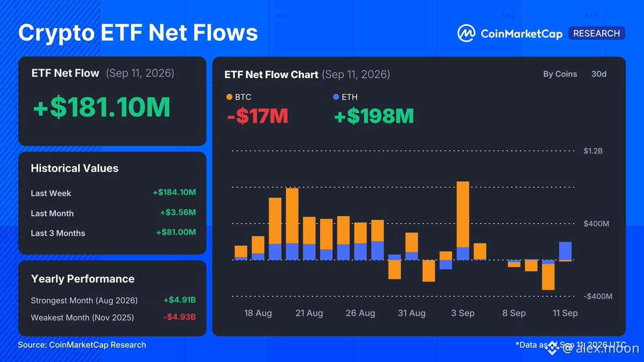
Task: Select the Last Week historical value row
Action: coord(113,193)
